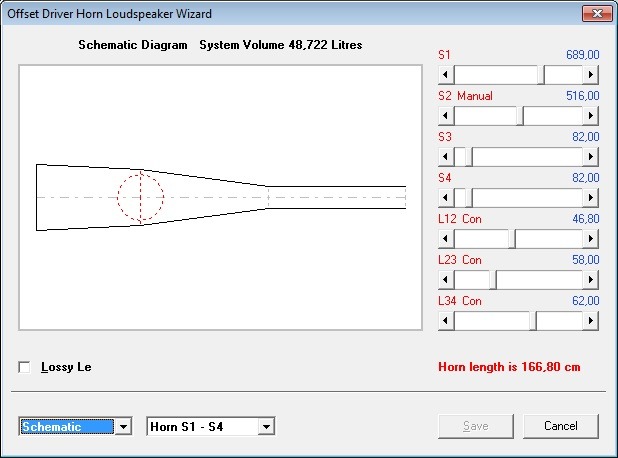Increase S4 with the right arrow
This screenshot has height=458, width=618.
pyautogui.click(x=590, y=197)
